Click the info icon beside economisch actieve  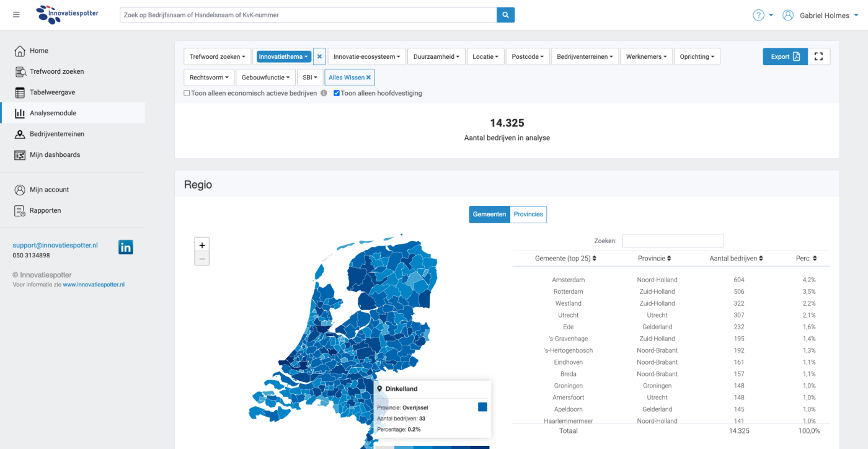pos(324,93)
